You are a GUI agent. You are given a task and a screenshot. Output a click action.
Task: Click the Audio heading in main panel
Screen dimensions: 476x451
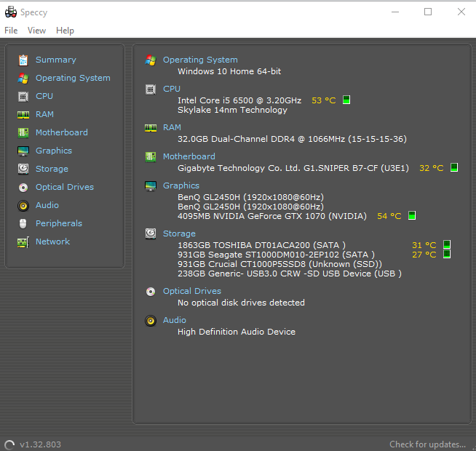[x=175, y=321]
